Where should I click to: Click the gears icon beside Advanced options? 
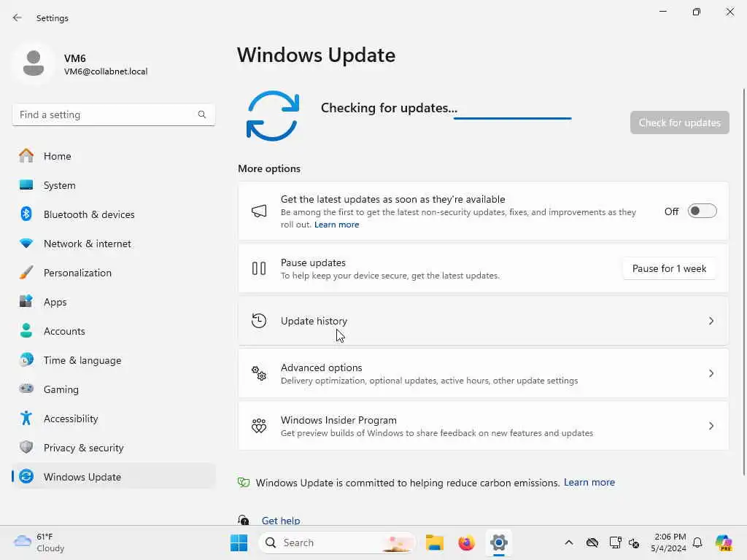coord(259,373)
